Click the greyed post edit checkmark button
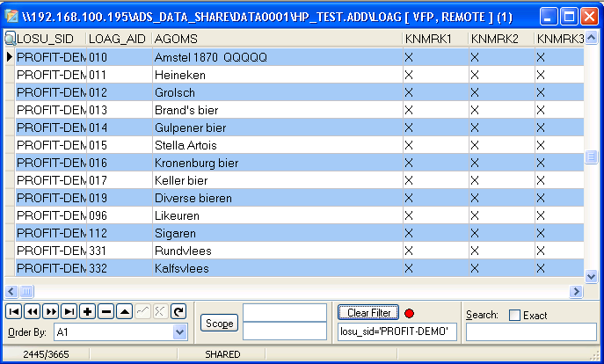604x364 pixels. 142,311
